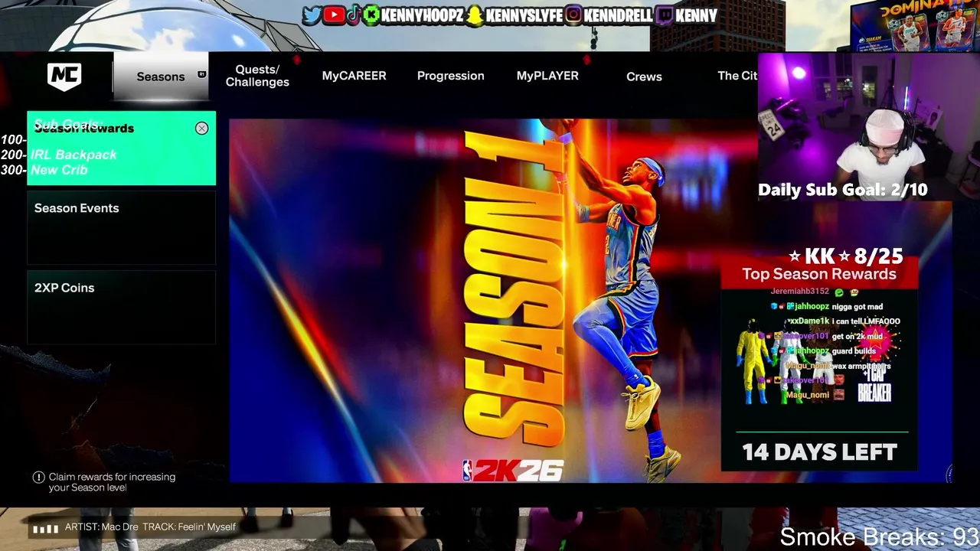Click the streamer webcam feed
Viewport: 980px width, 551px height.
(x=869, y=126)
